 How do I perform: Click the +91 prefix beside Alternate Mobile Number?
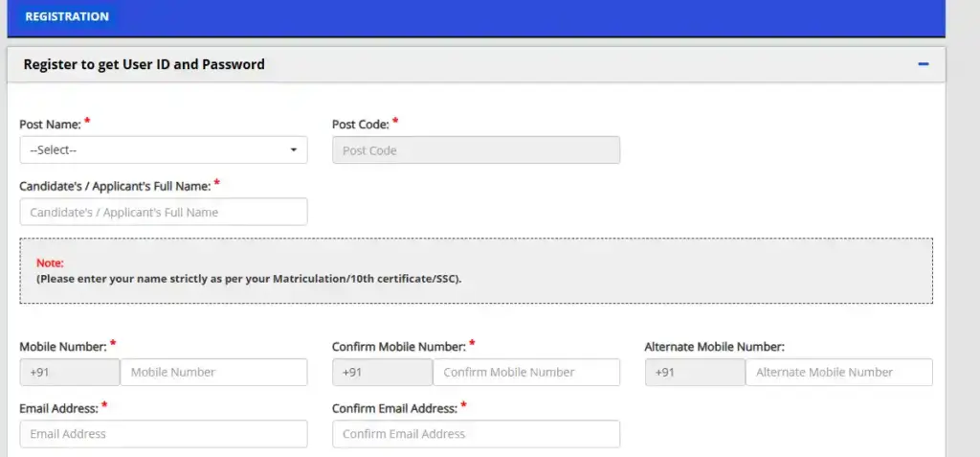tap(695, 373)
